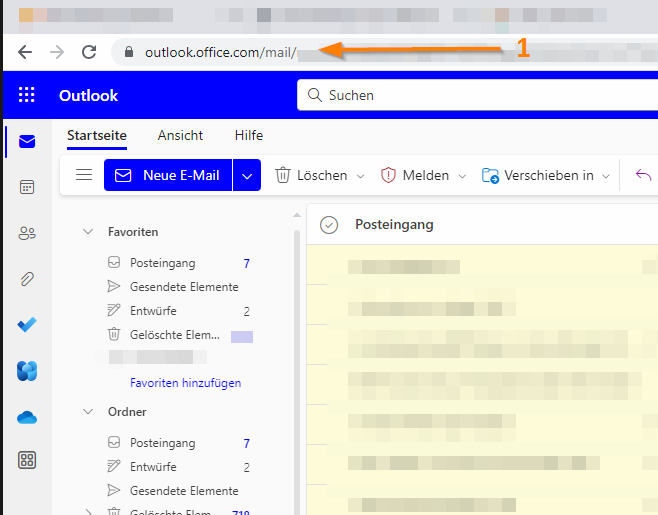Click the search magnifier icon
The height and width of the screenshot is (515, 658).
pos(314,95)
